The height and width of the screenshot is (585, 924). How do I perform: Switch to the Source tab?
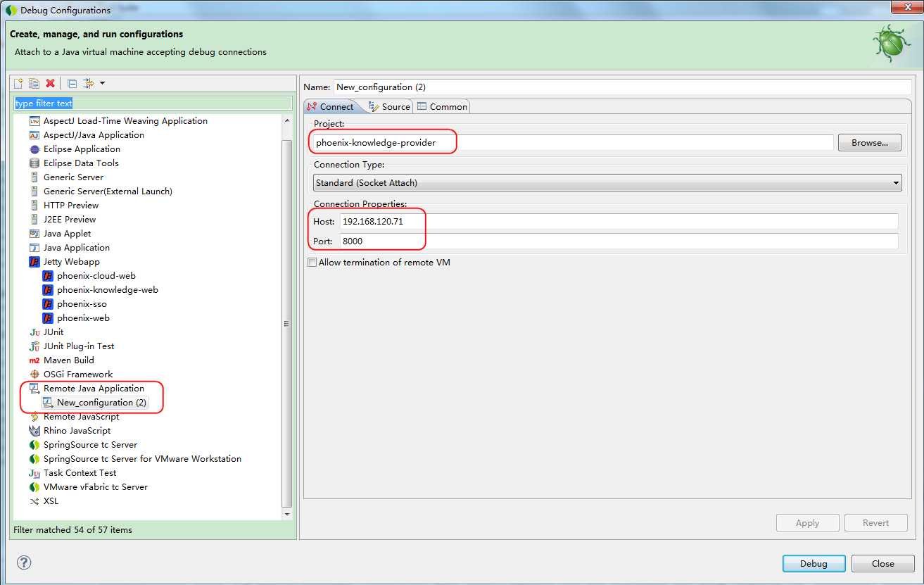pos(389,106)
